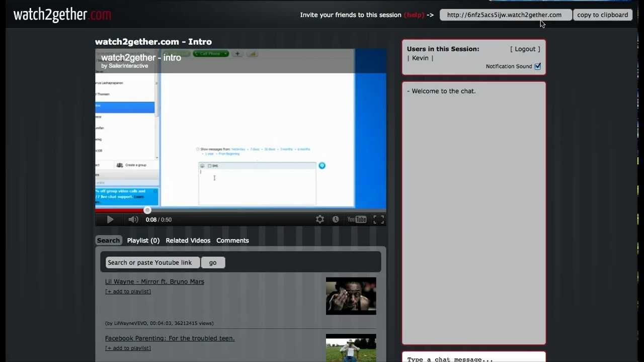Screen dimensions: 644x362
Task: Open the Related Videos tab
Action: pyautogui.click(x=188, y=240)
